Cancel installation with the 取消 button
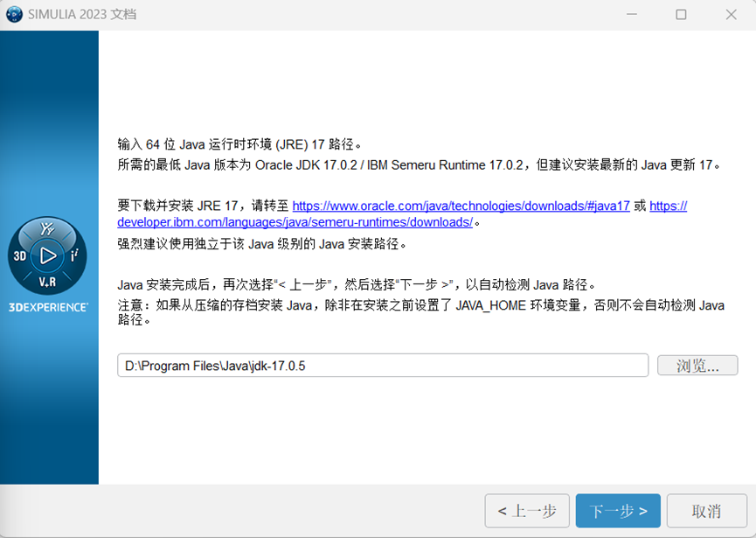 (x=706, y=511)
